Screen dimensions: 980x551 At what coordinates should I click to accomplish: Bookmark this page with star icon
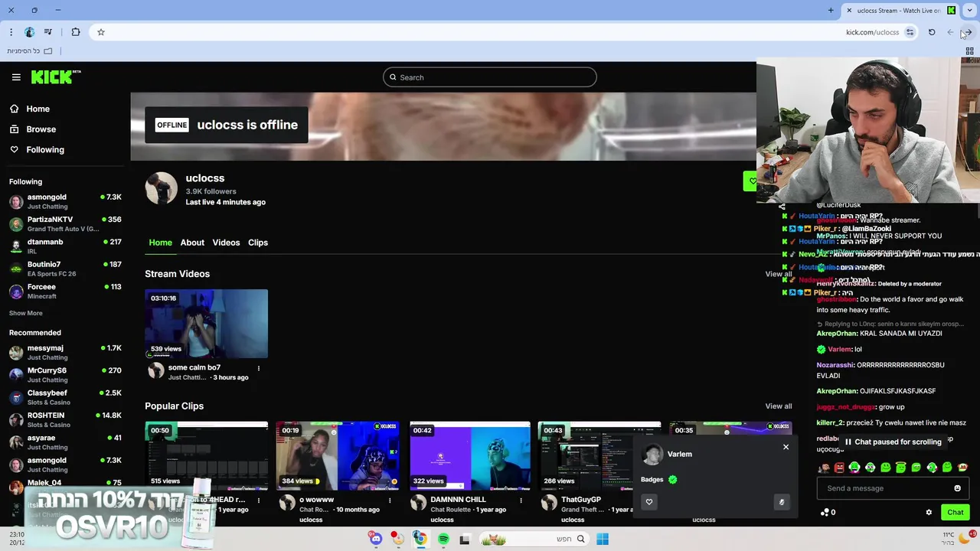(100, 32)
